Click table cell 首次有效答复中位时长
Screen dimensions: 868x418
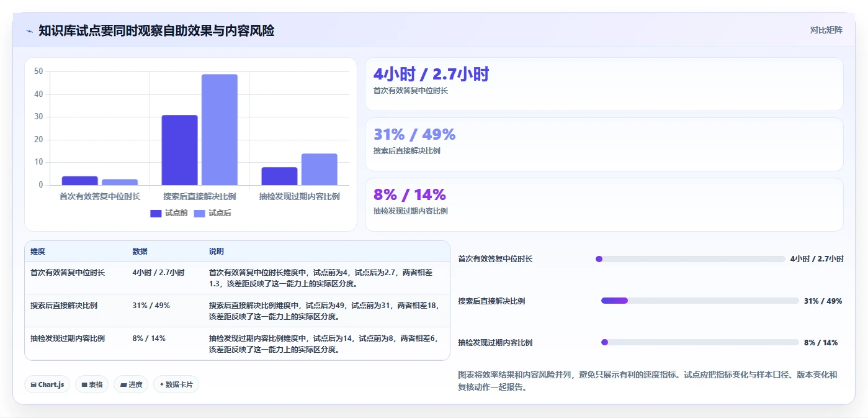[68, 273]
